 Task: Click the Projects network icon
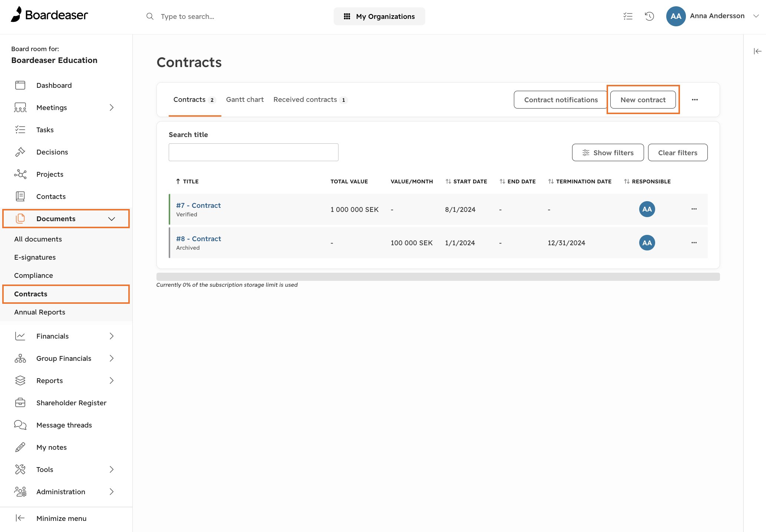click(x=20, y=174)
